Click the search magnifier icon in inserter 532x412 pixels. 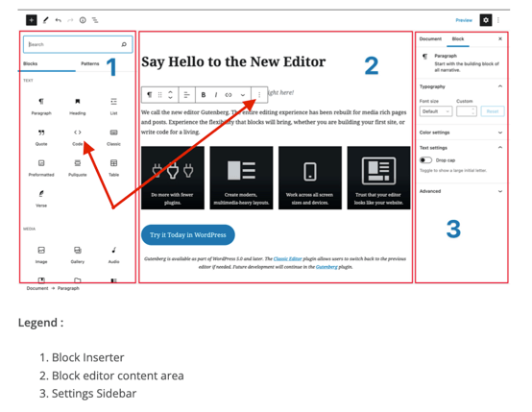pyautogui.click(x=124, y=44)
